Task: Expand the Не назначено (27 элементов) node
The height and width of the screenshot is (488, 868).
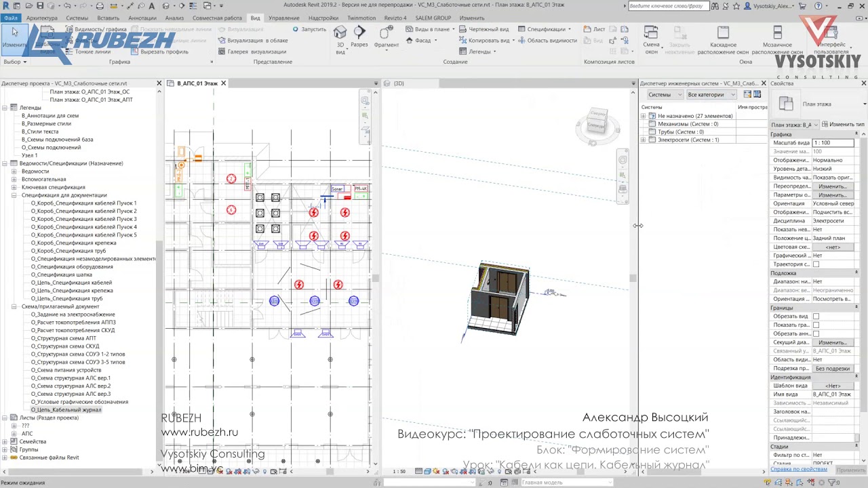Action: click(644, 117)
